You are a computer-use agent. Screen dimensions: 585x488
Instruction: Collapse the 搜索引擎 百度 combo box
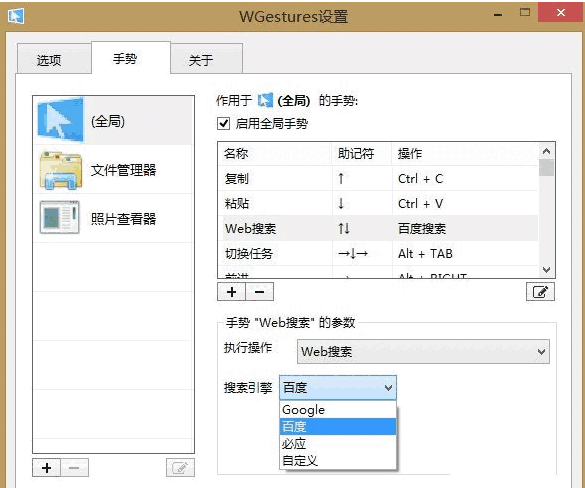click(338, 388)
